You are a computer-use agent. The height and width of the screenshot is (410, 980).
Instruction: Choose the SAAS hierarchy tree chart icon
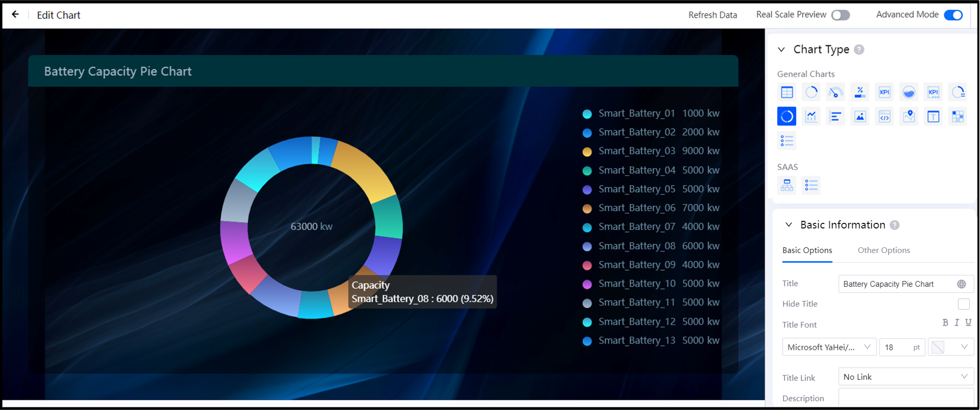pos(787,185)
